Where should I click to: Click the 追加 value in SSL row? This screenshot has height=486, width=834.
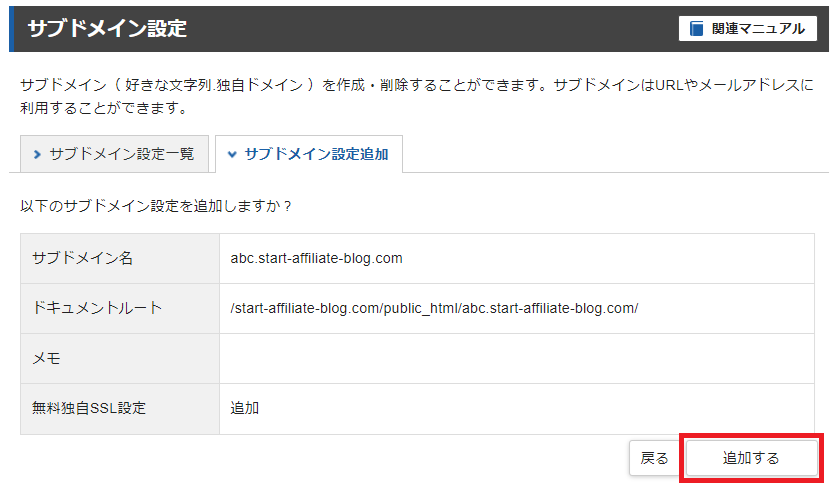pos(245,408)
